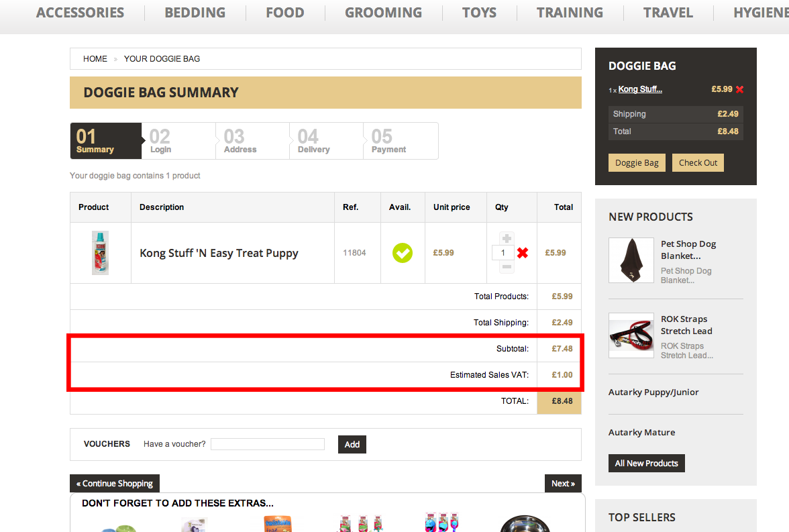Open the ACCESSORIES menu
Image resolution: width=789 pixels, height=532 pixels.
tap(80, 13)
